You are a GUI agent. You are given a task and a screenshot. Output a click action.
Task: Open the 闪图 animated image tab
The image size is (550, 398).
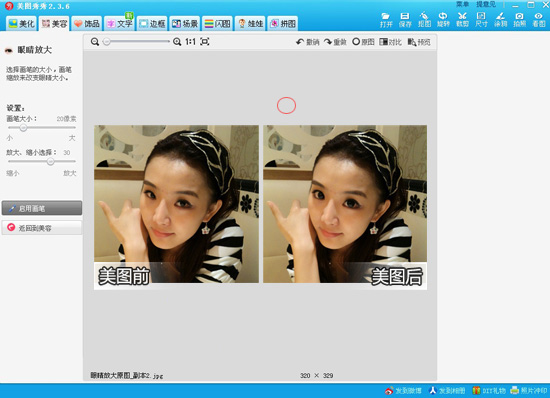click(217, 23)
